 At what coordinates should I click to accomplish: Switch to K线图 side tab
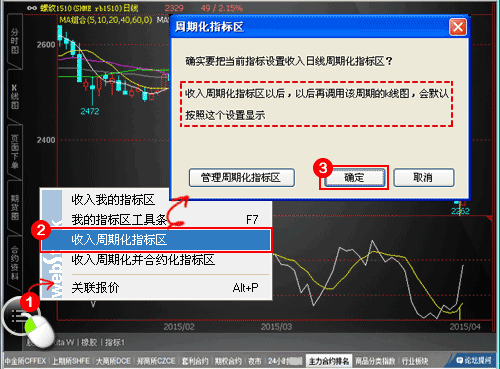point(15,97)
